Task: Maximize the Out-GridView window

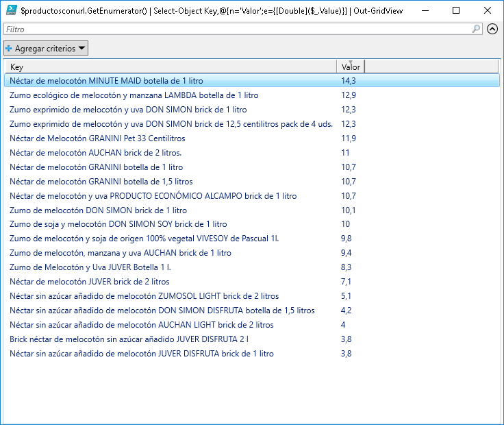Action: 456,10
